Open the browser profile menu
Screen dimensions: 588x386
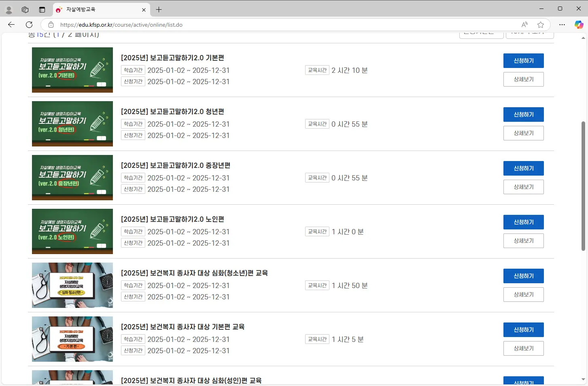click(8, 10)
